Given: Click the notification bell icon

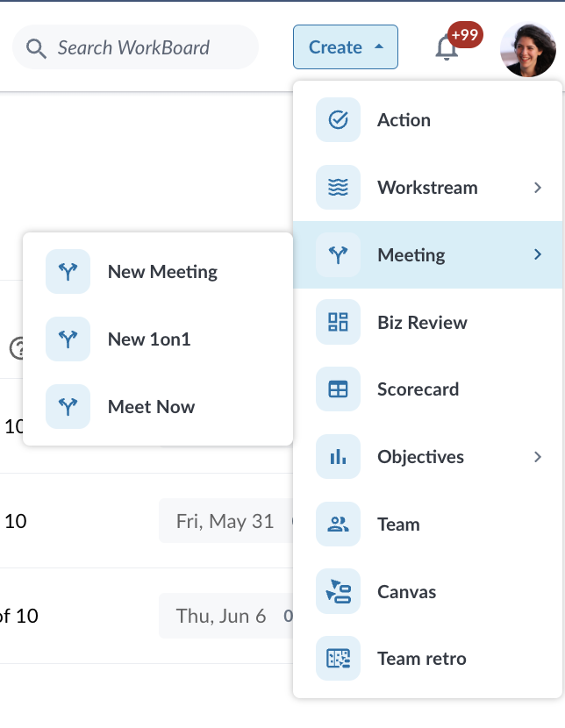Looking at the screenshot, I should click(447, 48).
